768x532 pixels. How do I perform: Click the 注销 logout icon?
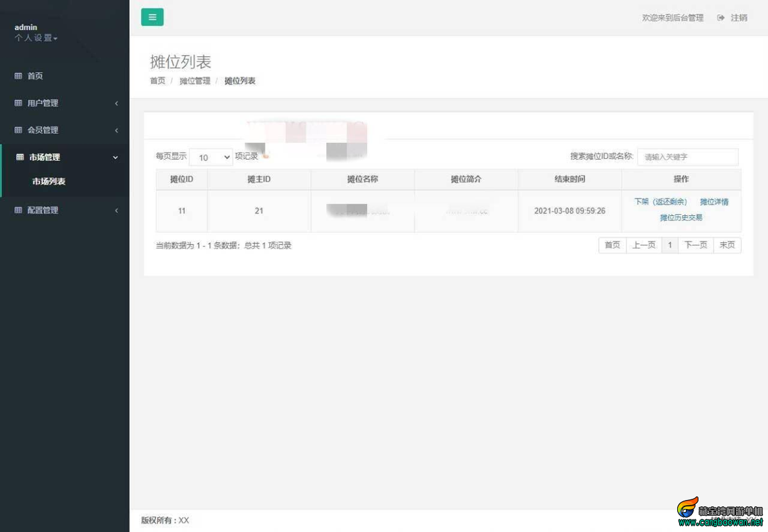pos(721,18)
